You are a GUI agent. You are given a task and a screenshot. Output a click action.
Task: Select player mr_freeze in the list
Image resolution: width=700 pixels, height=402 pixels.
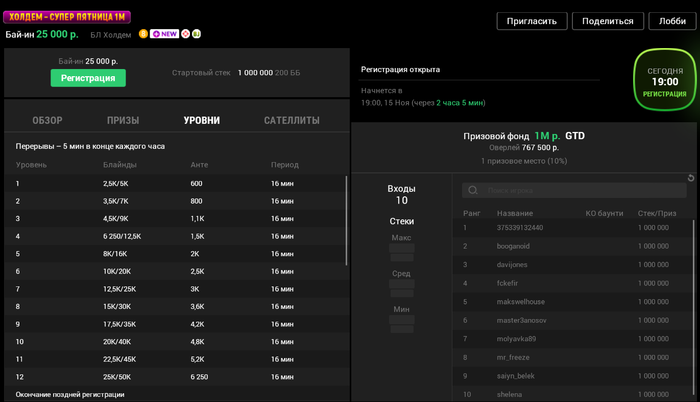506,357
